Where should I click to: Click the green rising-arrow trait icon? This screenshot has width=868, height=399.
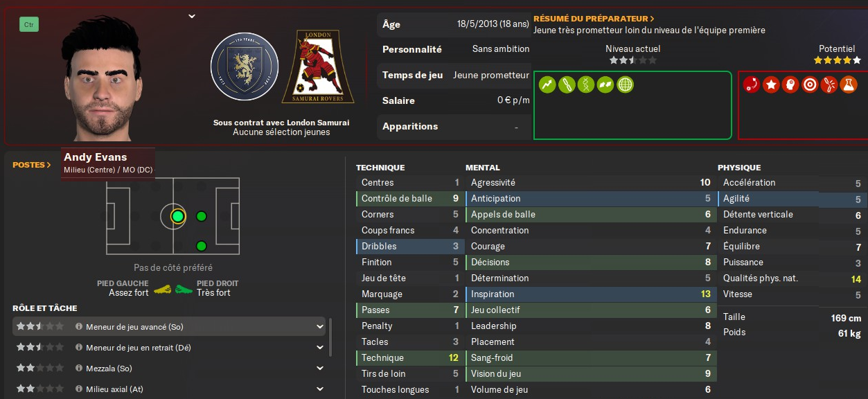point(547,85)
